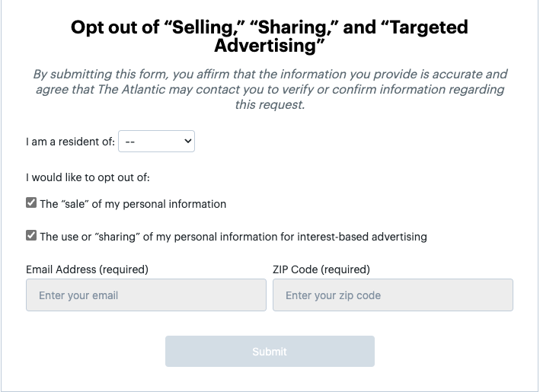
Task: Click the "Enter your zip code" placeholder text
Action: (x=333, y=295)
